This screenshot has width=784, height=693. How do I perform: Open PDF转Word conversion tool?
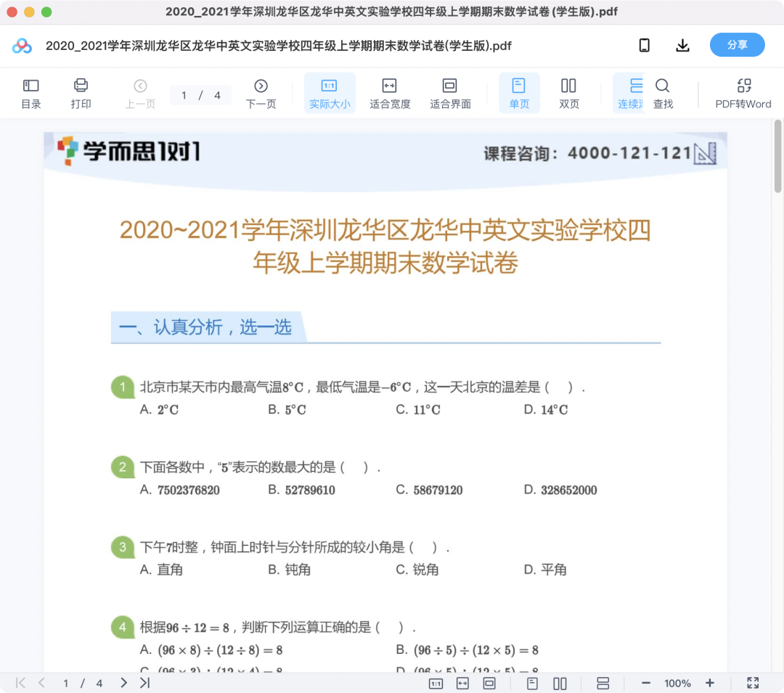point(743,94)
